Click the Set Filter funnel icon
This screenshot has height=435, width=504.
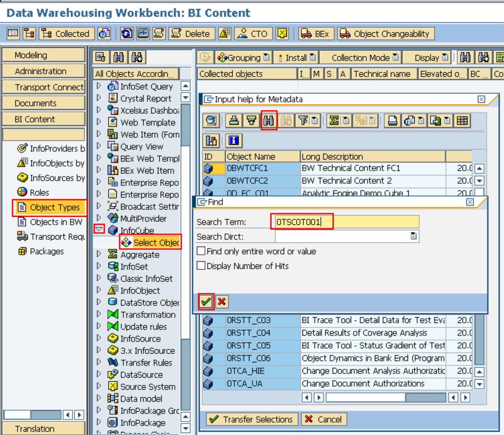coord(304,121)
